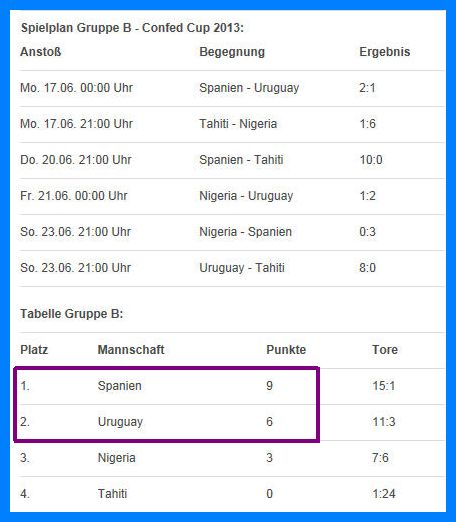Click the Begegnung column header
Screen dimensions: 456x522
click(232, 52)
